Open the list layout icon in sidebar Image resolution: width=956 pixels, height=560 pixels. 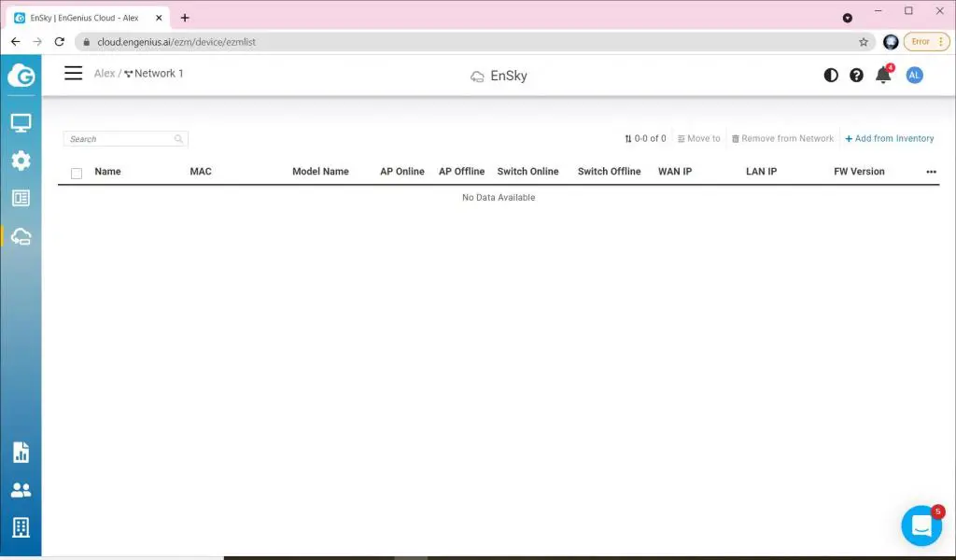[21, 198]
